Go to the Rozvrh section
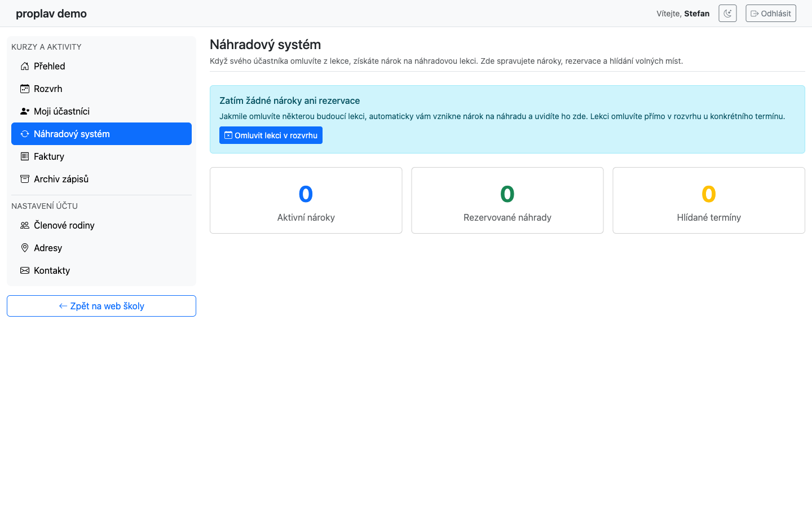The width and height of the screenshot is (812, 508). tap(101, 89)
